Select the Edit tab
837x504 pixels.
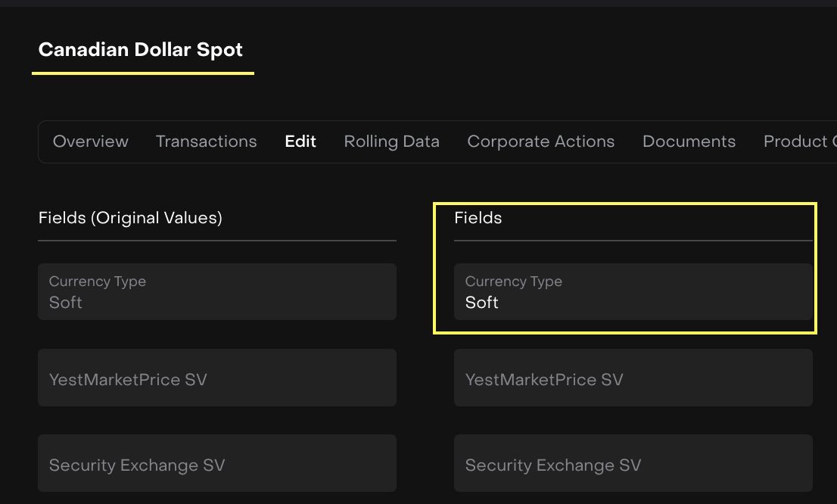coord(300,142)
